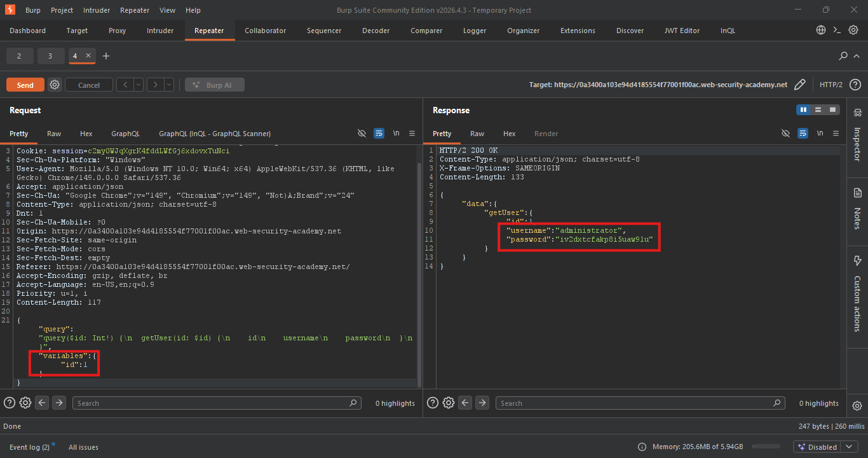Screen dimensions: 868x458
Task: Switch to the JWT Editor tab
Action: (682, 31)
